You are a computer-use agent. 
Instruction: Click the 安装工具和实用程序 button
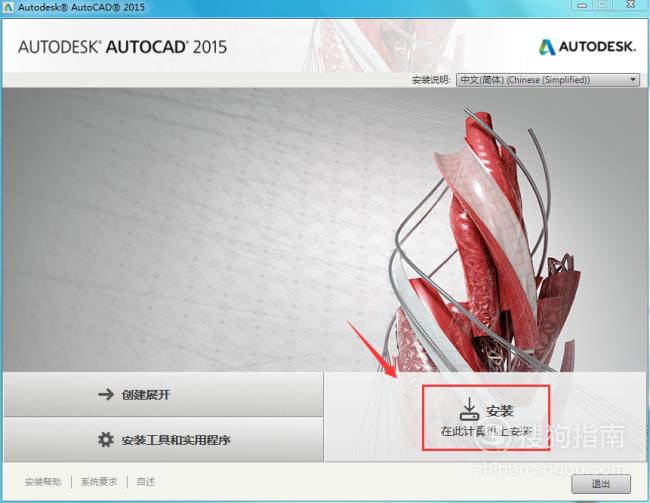(x=163, y=440)
